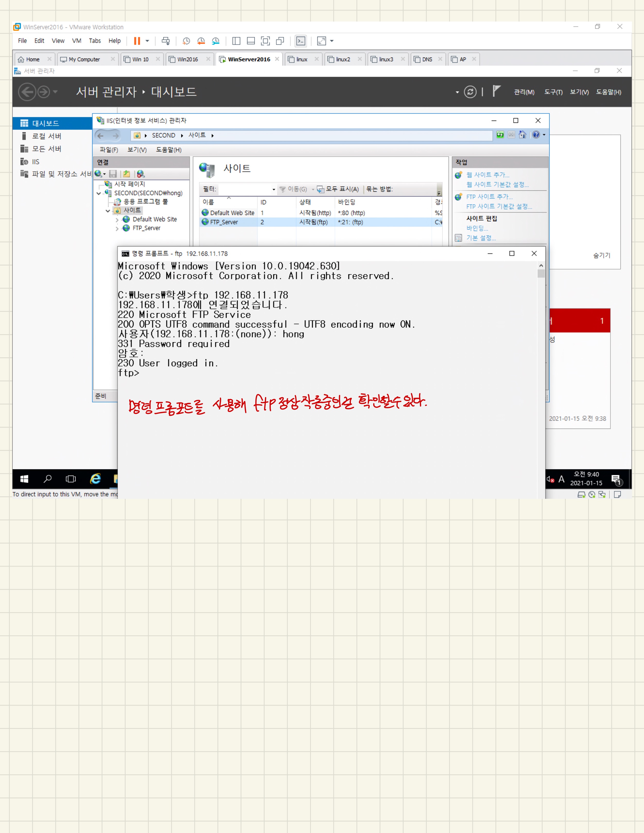Click FTP 사이트 추가 action link

pos(489,197)
